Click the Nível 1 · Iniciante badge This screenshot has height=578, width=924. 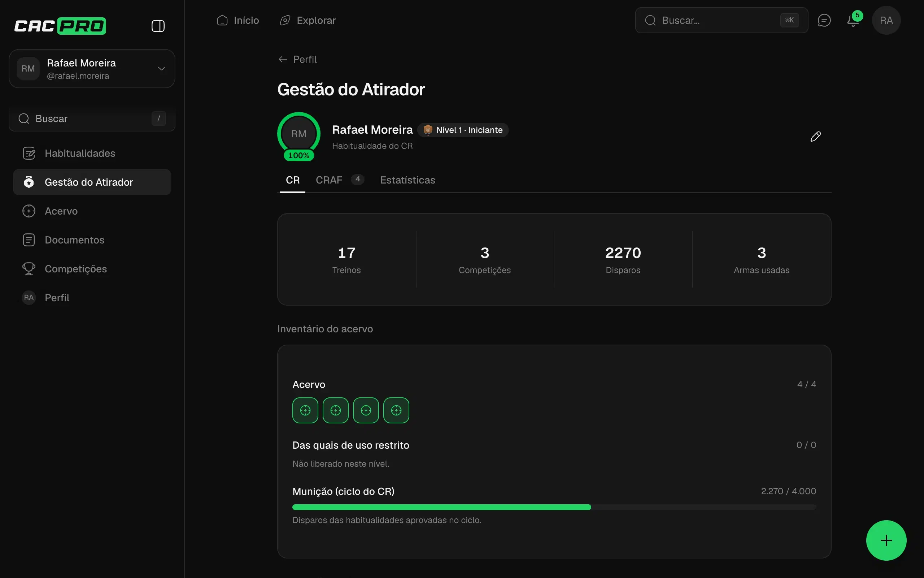[x=463, y=130]
